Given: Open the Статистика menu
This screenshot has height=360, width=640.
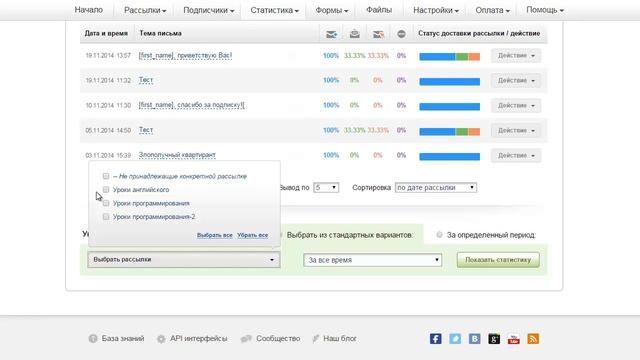Looking at the screenshot, I should click(x=275, y=10).
